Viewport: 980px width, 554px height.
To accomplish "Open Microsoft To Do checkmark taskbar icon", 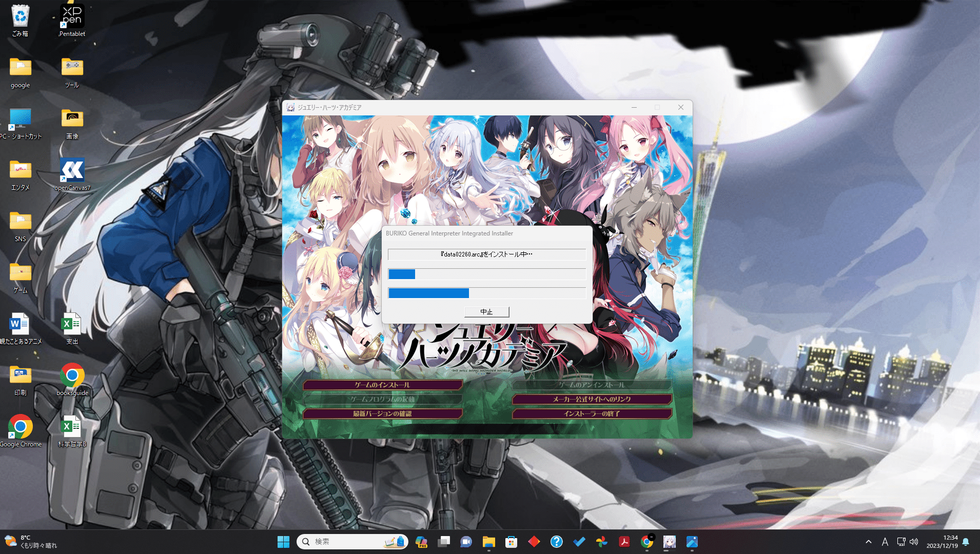I will point(579,542).
